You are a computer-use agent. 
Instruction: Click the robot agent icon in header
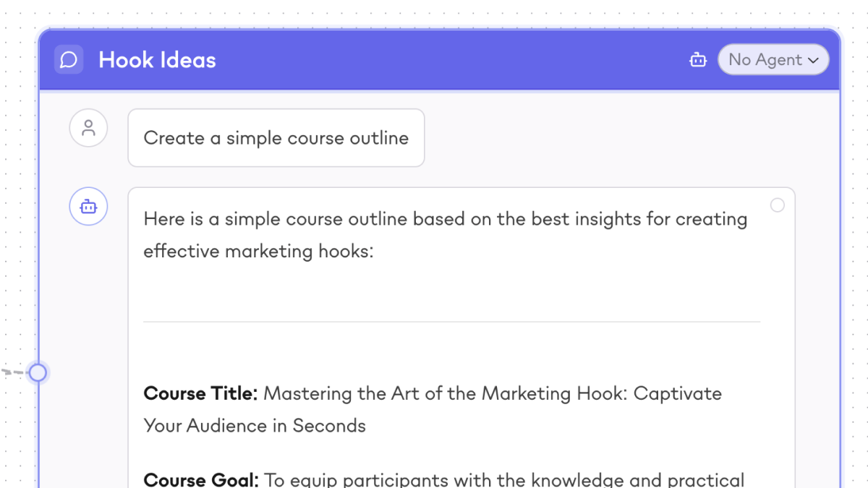[698, 60]
